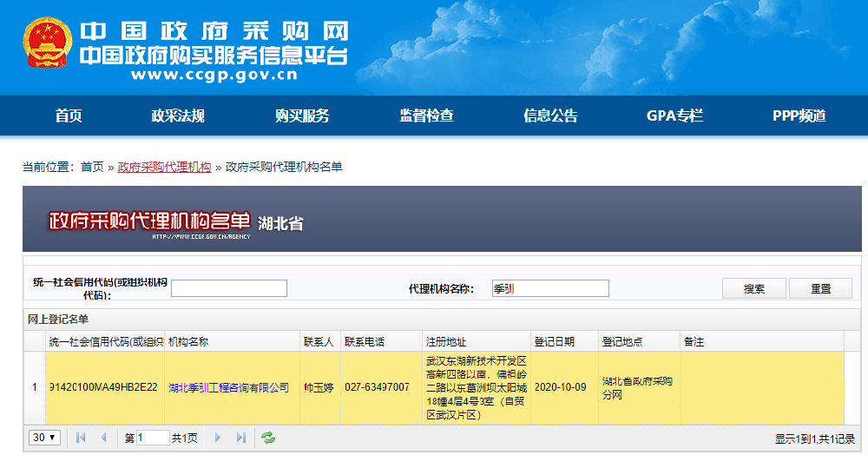Screen dimensions: 868x455
Task: Open the 首页 navigation menu item
Action: click(x=69, y=115)
